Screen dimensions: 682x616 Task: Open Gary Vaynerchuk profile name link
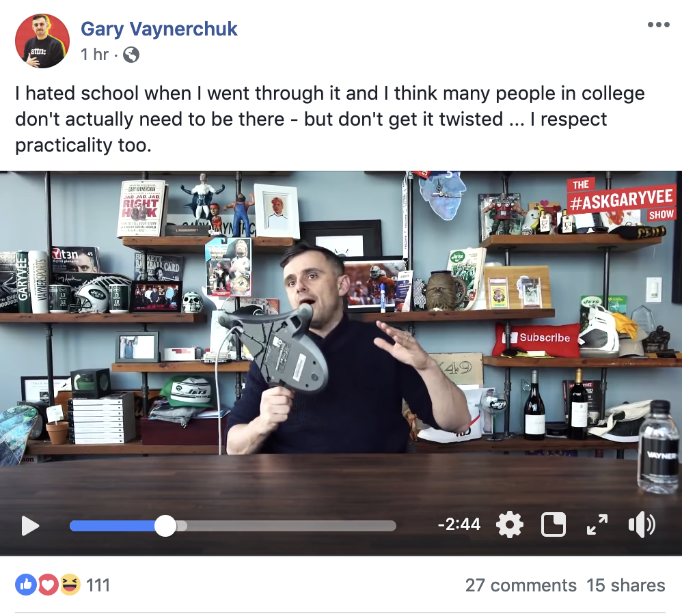point(159,29)
